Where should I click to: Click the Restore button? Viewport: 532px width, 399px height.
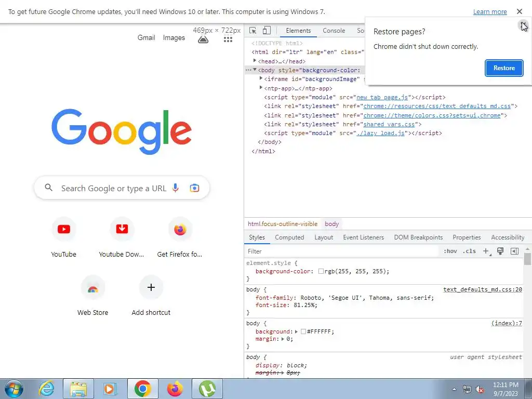click(504, 68)
